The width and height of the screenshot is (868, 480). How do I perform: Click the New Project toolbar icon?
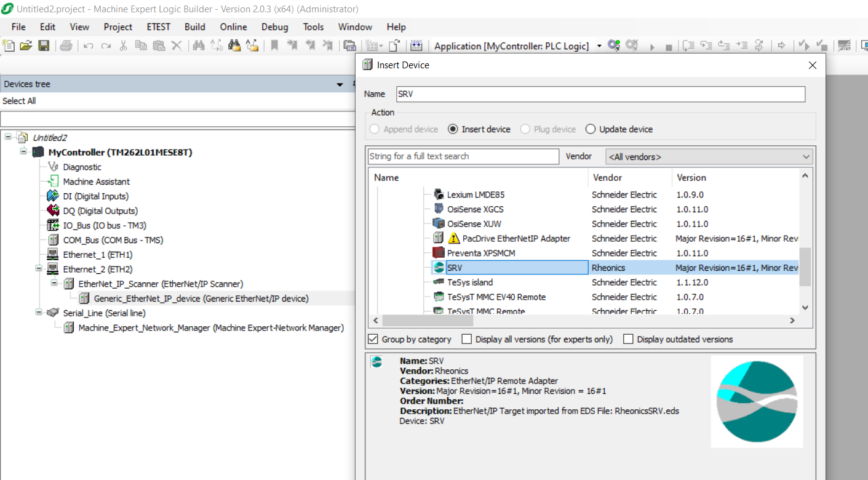pos(9,46)
